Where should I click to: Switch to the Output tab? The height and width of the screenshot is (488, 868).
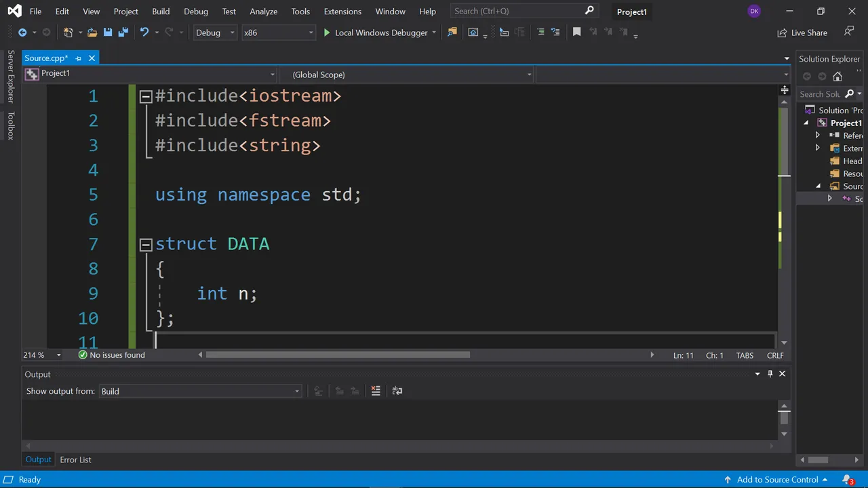[38, 460]
